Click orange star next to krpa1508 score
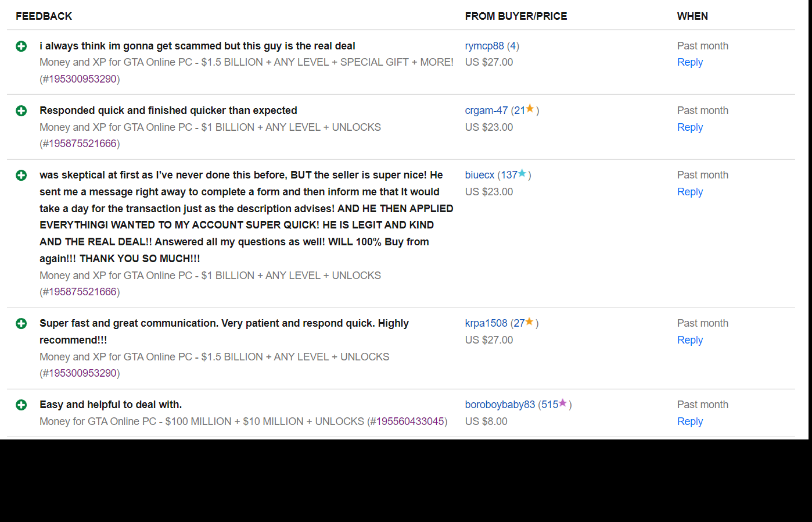The width and height of the screenshot is (812, 522). [530, 321]
